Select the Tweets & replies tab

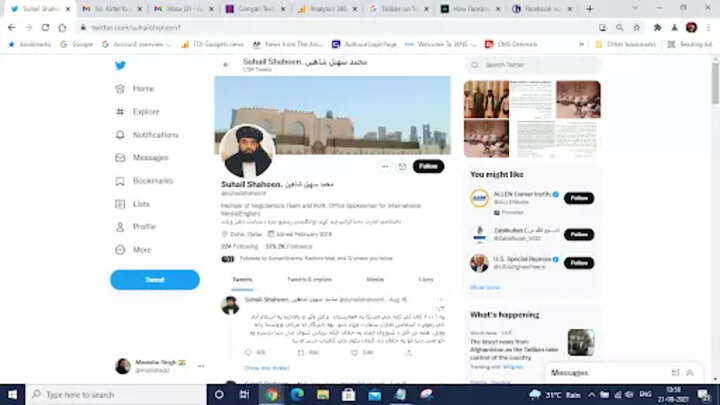pyautogui.click(x=309, y=279)
